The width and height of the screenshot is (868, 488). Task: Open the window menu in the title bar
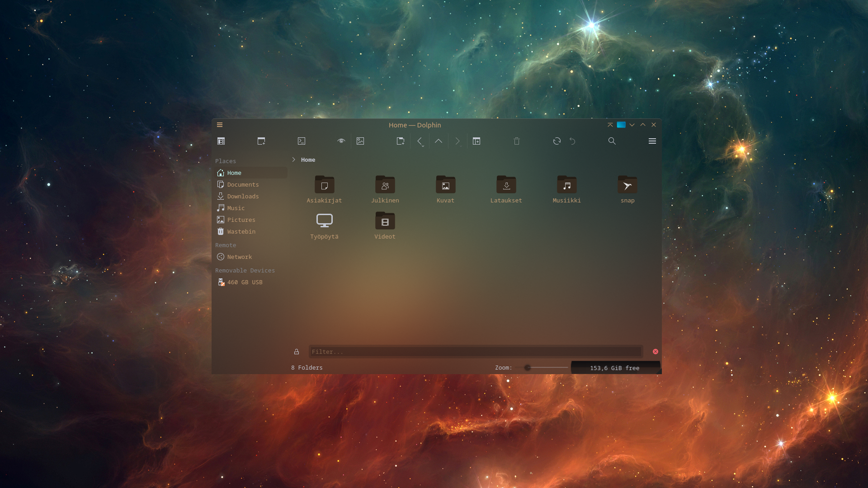(220, 125)
